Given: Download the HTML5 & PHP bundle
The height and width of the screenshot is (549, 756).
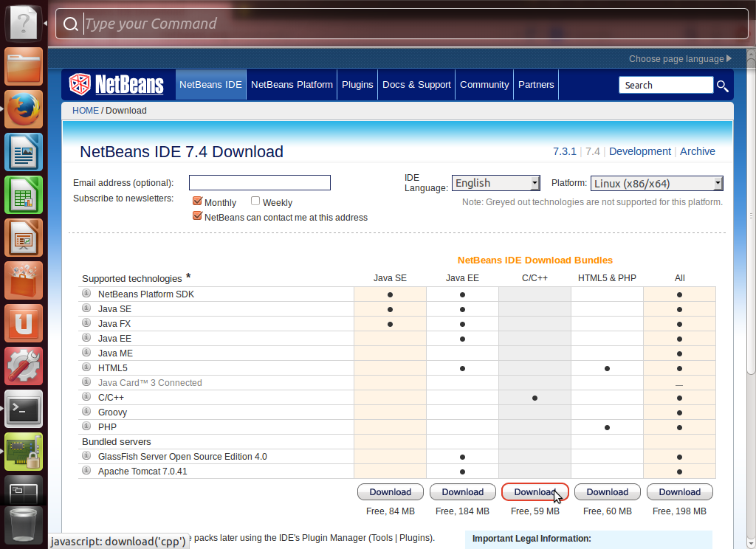Looking at the screenshot, I should tap(608, 492).
